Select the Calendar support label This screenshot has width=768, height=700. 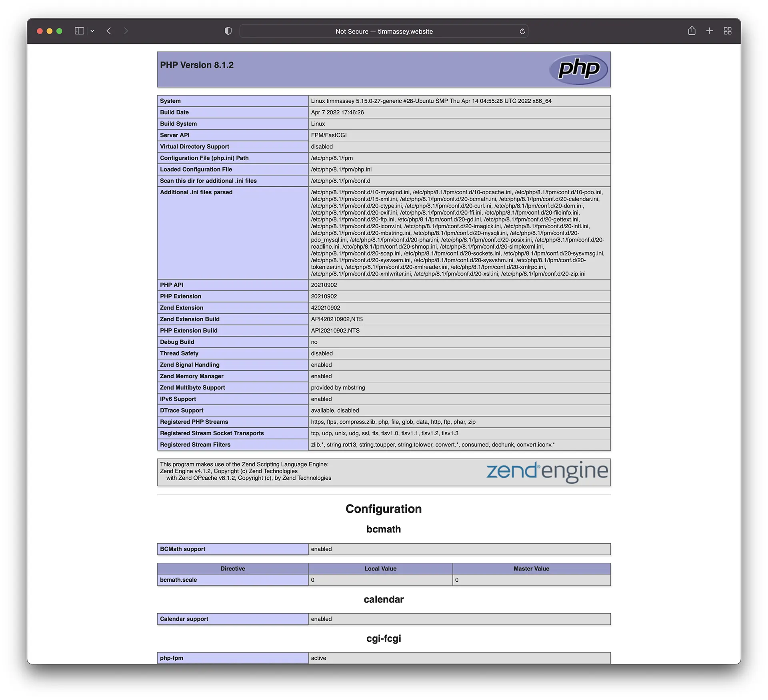[x=184, y=619]
